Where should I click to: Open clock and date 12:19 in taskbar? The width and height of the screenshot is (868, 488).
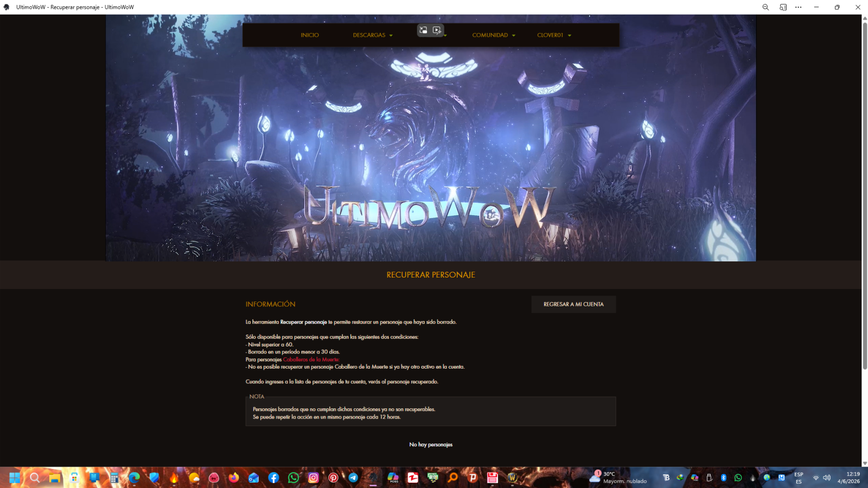pyautogui.click(x=848, y=478)
